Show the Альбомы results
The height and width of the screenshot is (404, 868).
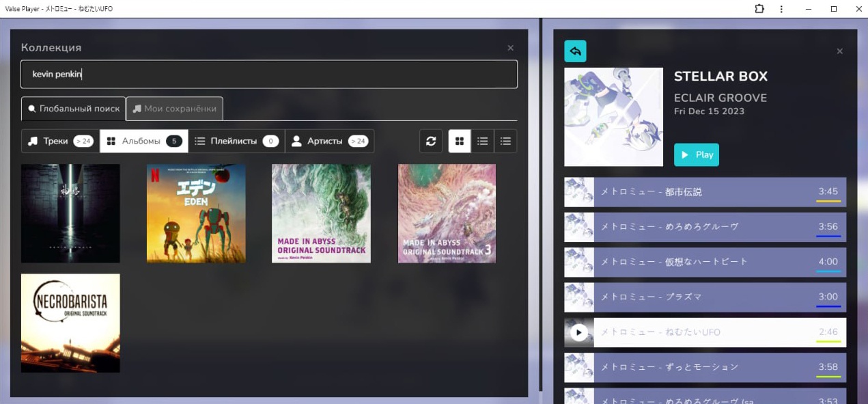[x=144, y=141]
